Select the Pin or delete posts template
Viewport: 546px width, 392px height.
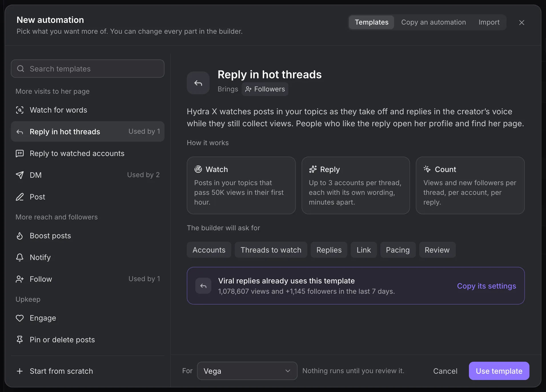pos(88,340)
